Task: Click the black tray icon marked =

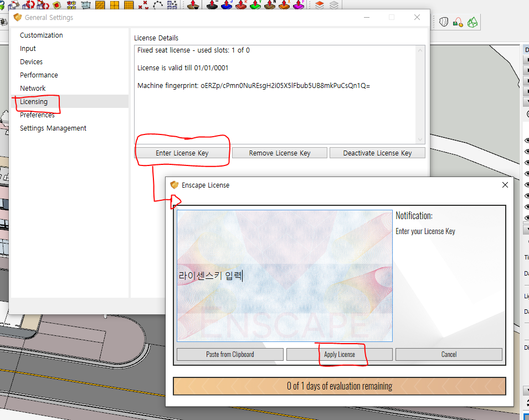Action: (212, 5)
